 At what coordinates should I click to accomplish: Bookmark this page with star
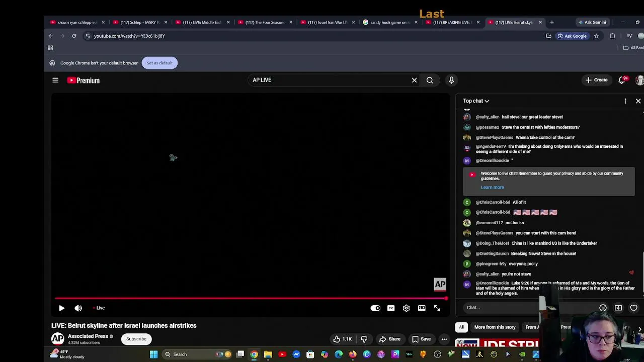click(596, 36)
